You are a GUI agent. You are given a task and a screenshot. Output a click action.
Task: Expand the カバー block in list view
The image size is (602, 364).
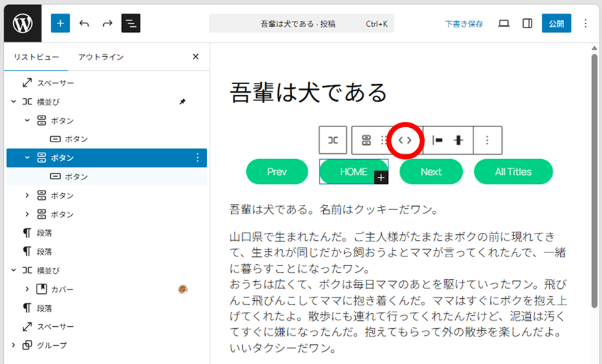click(x=27, y=289)
